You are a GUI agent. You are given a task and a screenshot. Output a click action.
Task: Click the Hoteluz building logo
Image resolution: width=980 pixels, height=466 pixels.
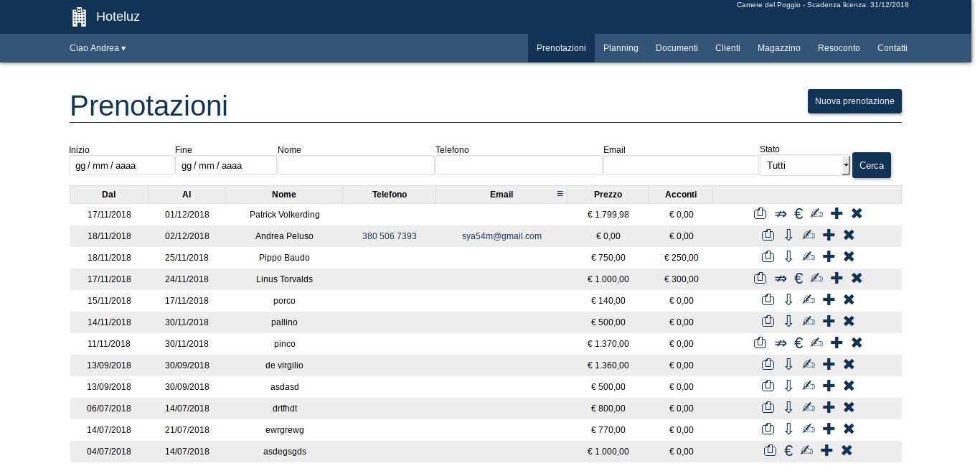pos(80,17)
